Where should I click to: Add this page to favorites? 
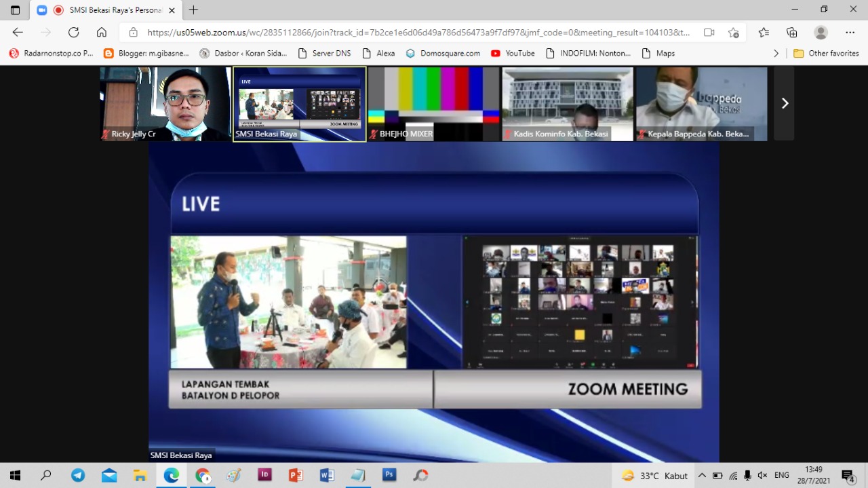click(x=733, y=33)
